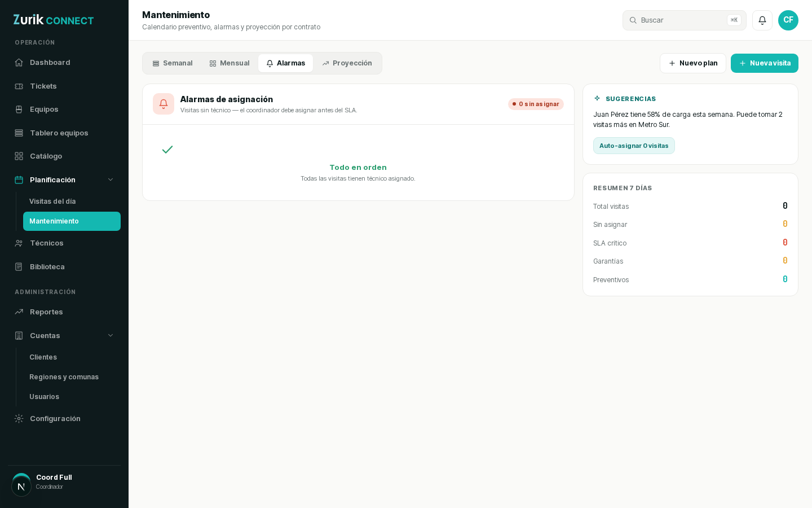Screen dimensions: 812x508
Task: Open Dashboard from the home icon
Action: [x=19, y=63]
